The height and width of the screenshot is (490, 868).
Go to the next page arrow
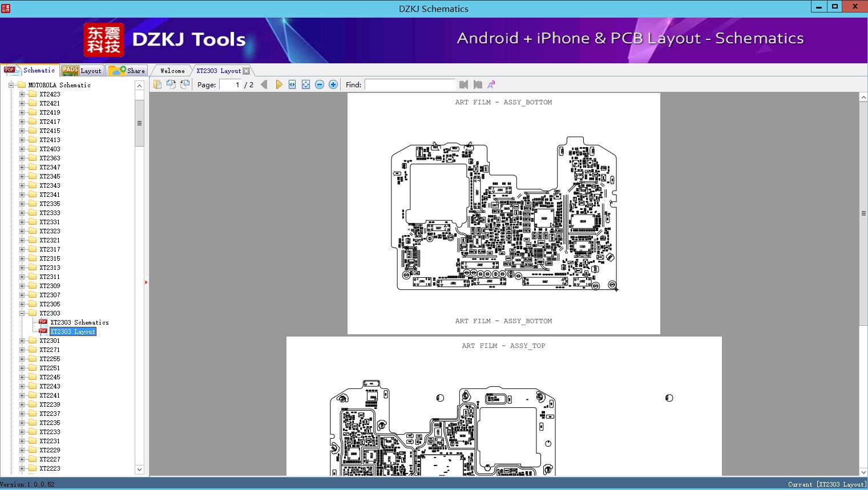tap(278, 84)
